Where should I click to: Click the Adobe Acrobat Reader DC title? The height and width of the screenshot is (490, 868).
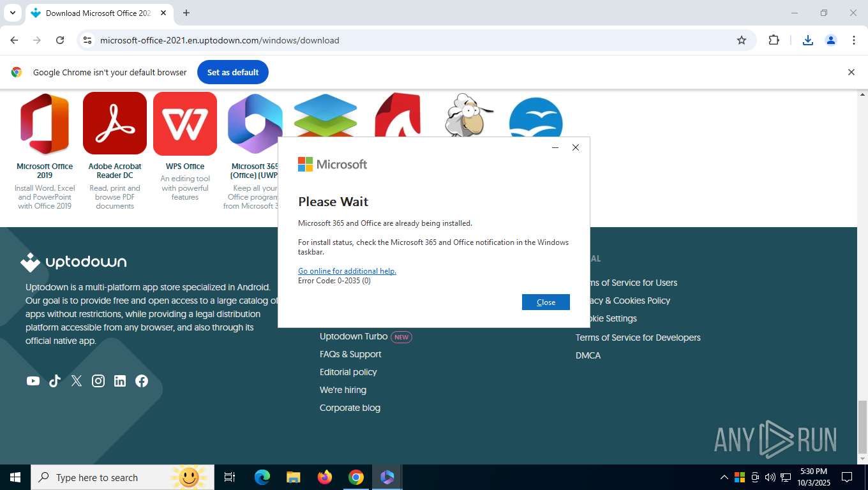pyautogui.click(x=115, y=171)
